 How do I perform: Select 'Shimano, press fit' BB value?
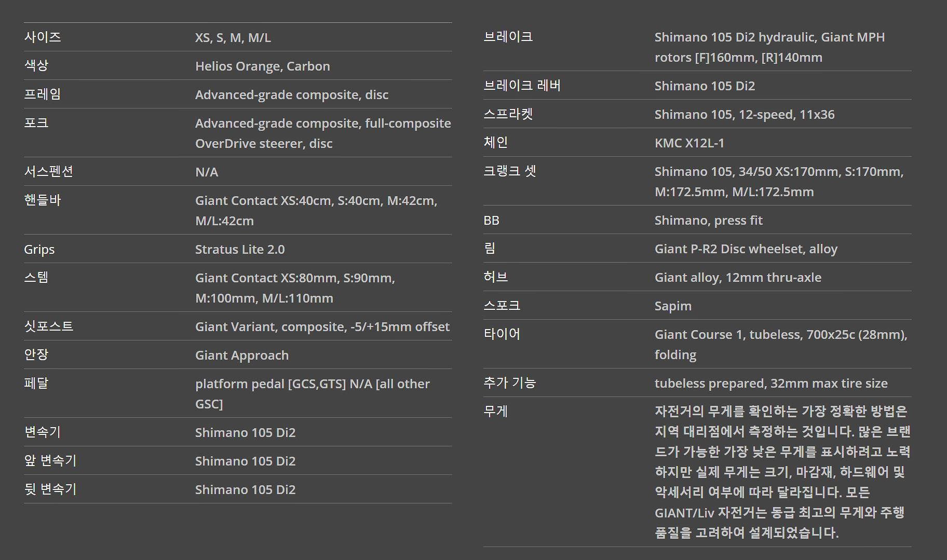[x=709, y=220]
